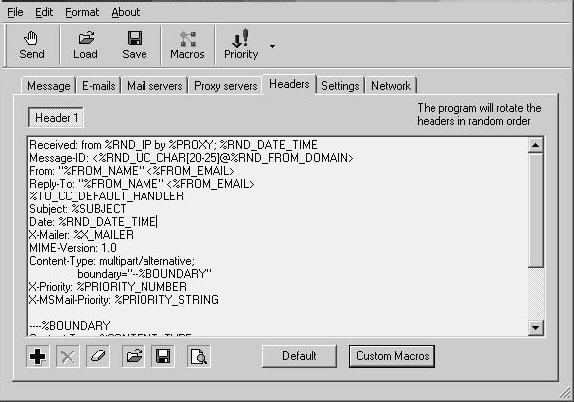574x402 pixels.
Task: Preview header with magnifier page icon
Action: 199,356
